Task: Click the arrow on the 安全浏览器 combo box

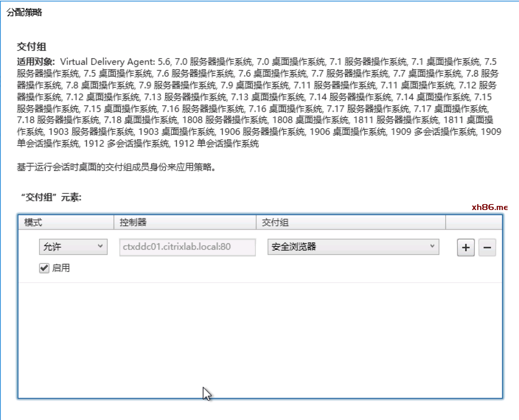Action: pyautogui.click(x=432, y=246)
